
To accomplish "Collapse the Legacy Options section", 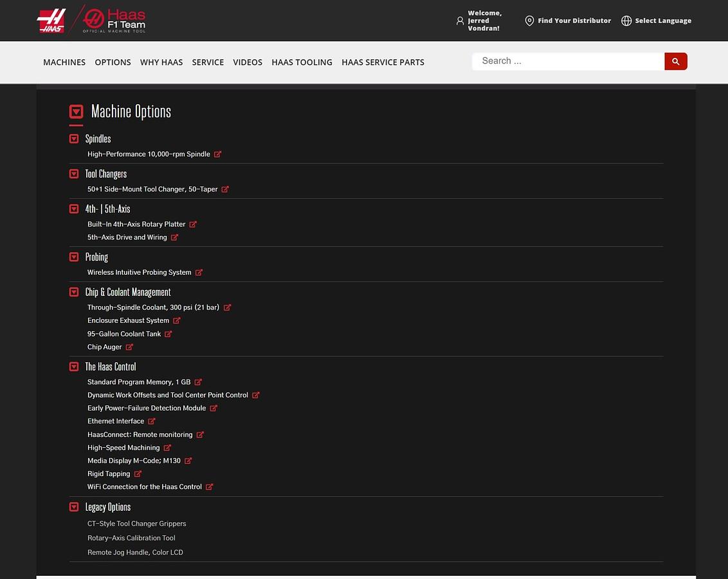I will [x=74, y=507].
